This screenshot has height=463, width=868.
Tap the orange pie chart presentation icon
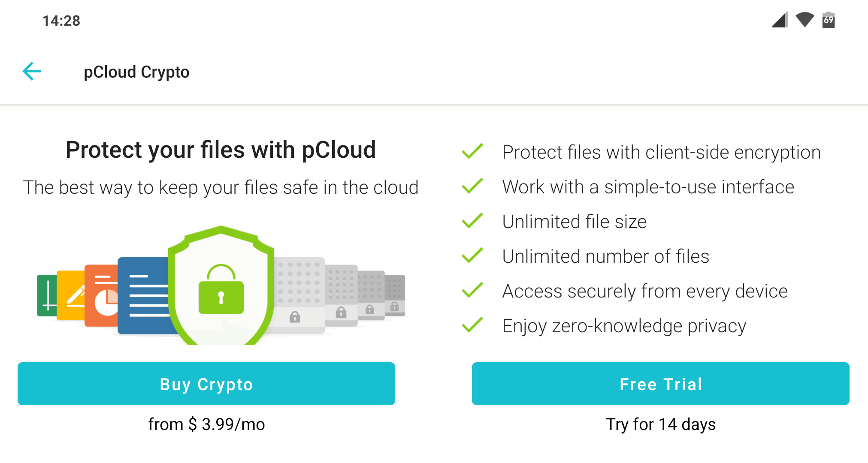pyautogui.click(x=102, y=296)
